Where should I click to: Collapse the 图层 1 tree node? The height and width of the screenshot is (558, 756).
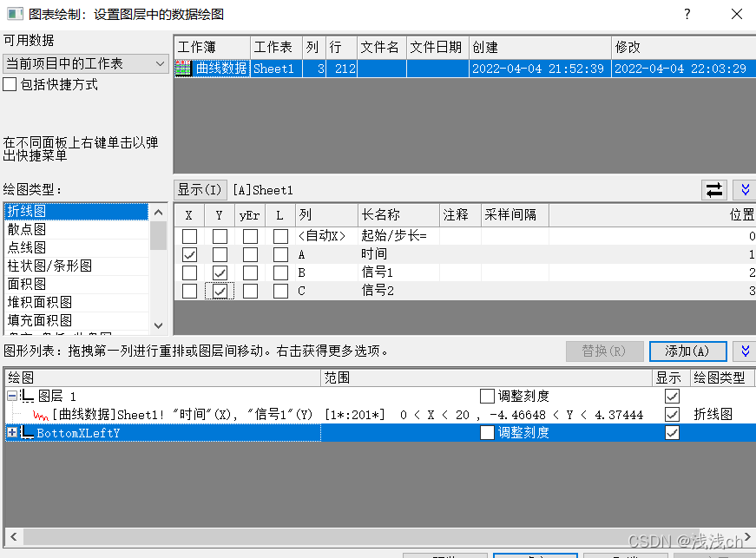tap(12, 396)
